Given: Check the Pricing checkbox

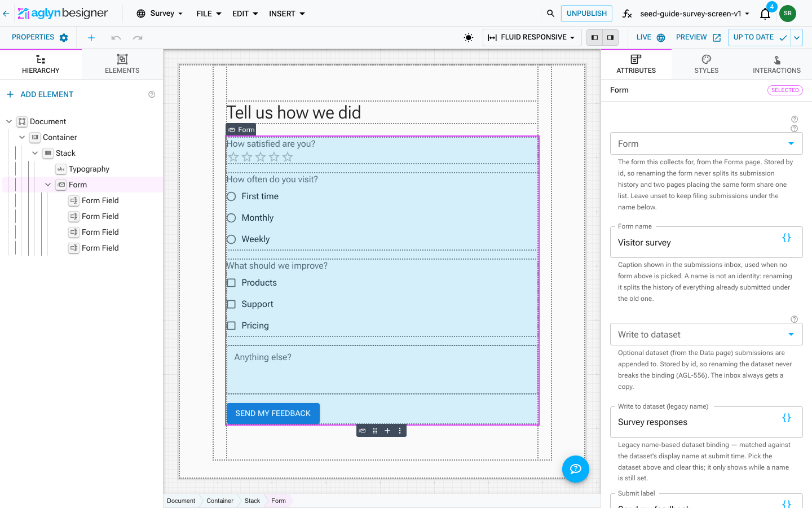Looking at the screenshot, I should tap(231, 326).
